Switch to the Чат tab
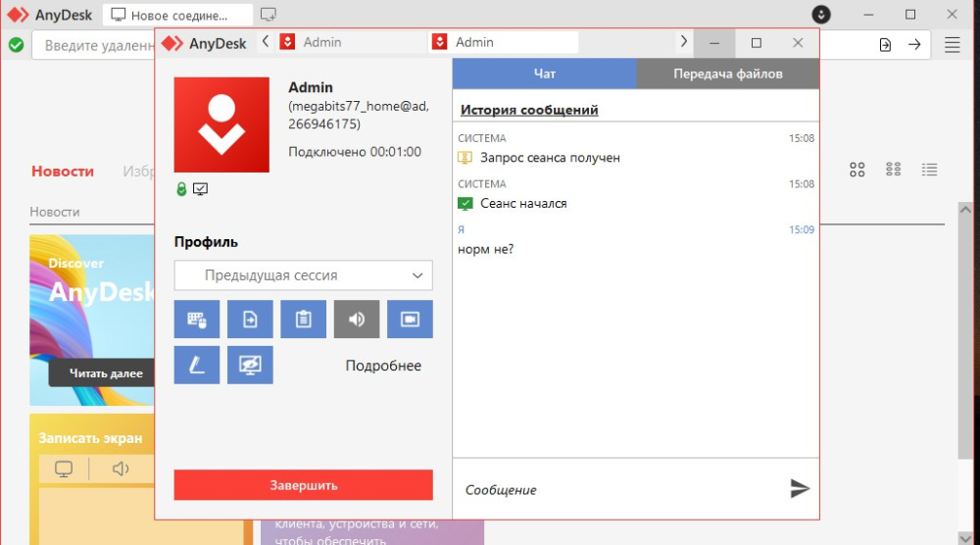 (x=544, y=74)
